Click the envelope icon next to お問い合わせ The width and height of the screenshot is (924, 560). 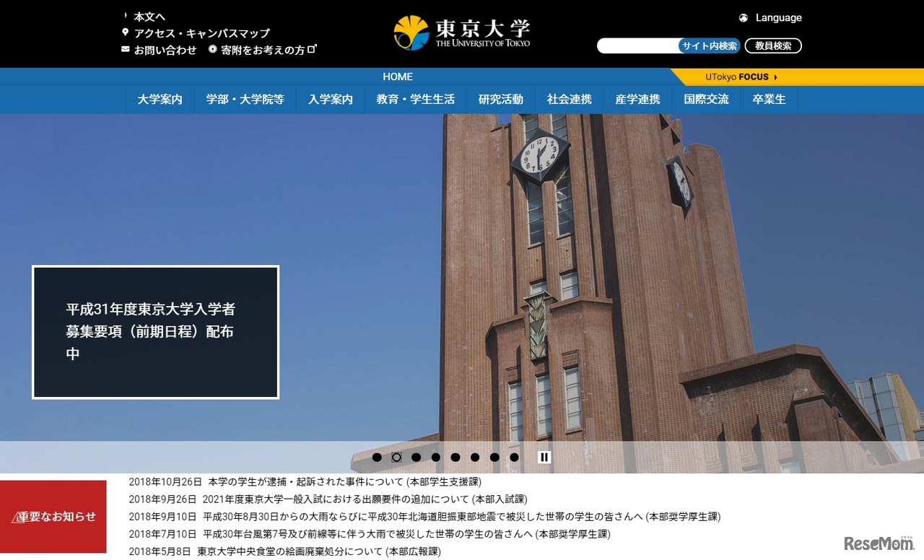tap(124, 50)
